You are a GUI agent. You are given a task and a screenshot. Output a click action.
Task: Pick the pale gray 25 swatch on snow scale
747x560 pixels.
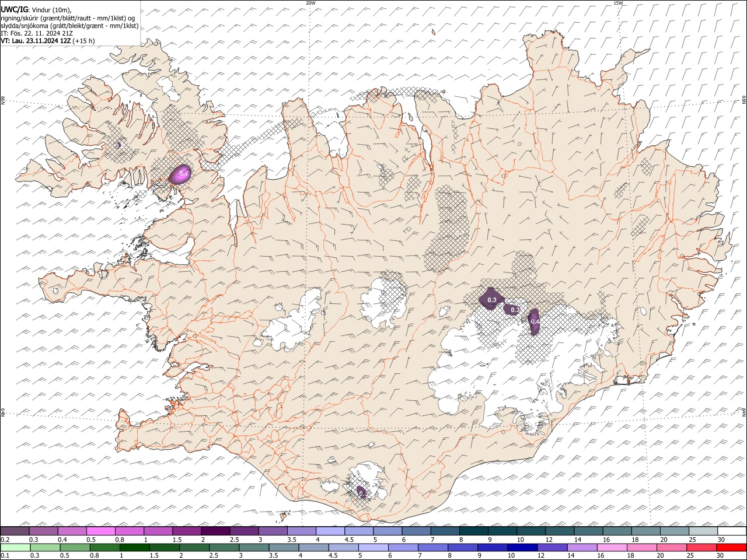click(703, 531)
